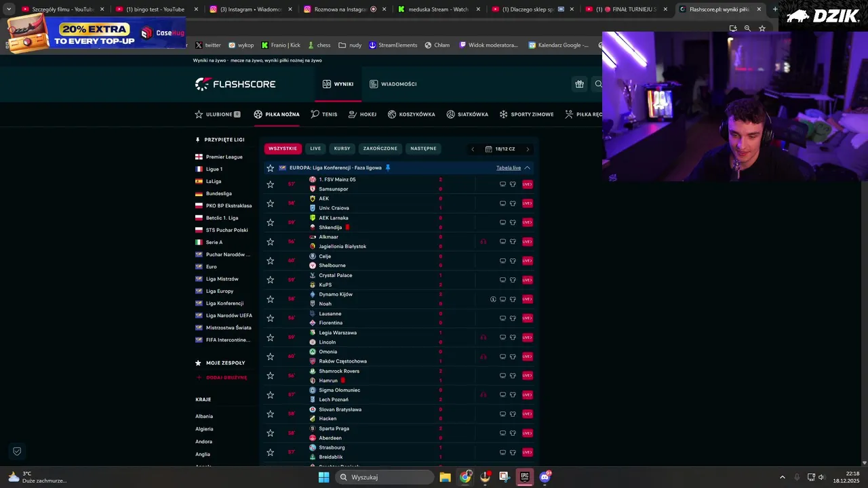
Task: Open the Flashscore logo home link
Action: click(x=235, y=84)
